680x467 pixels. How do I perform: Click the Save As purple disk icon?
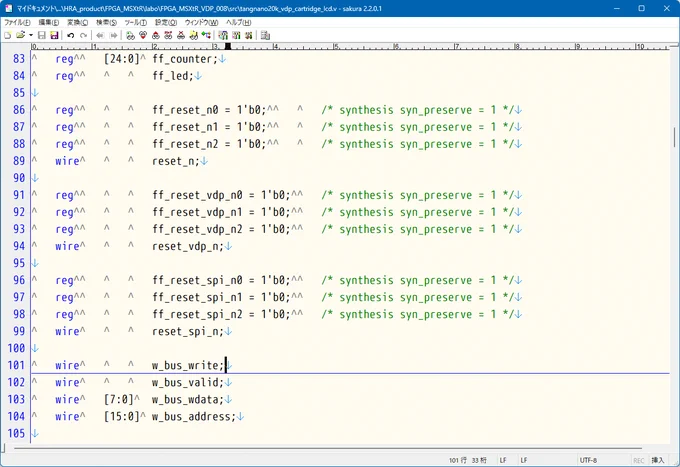point(54,36)
